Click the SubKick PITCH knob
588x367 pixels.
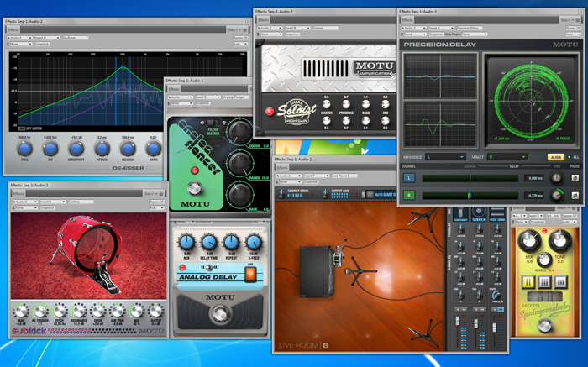[60, 311]
